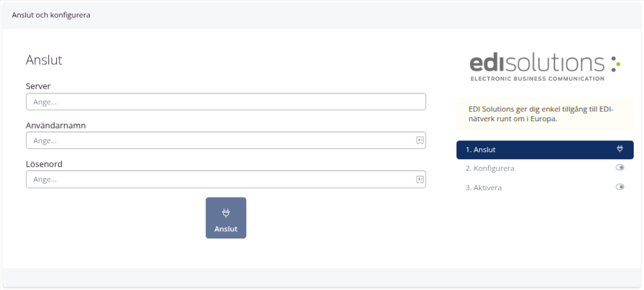Toggle the switch icon beside Aktivera
Screen dimensions: 644x290
[620, 188]
